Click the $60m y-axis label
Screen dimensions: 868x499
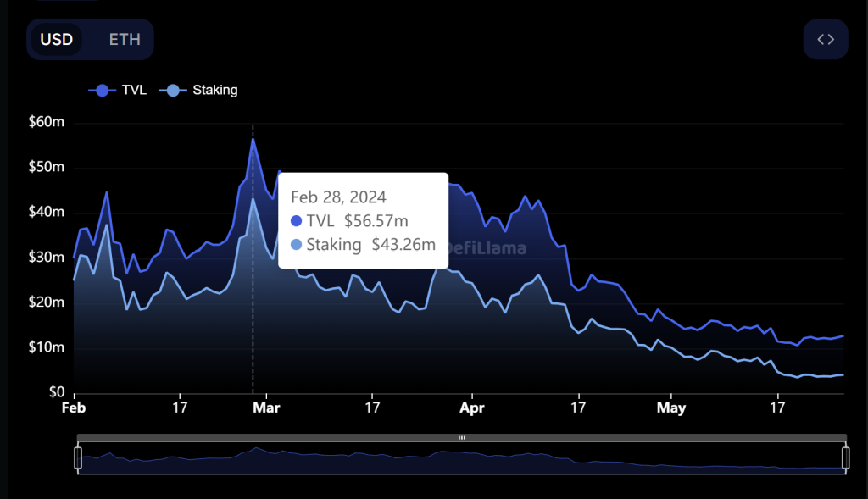[x=47, y=123]
